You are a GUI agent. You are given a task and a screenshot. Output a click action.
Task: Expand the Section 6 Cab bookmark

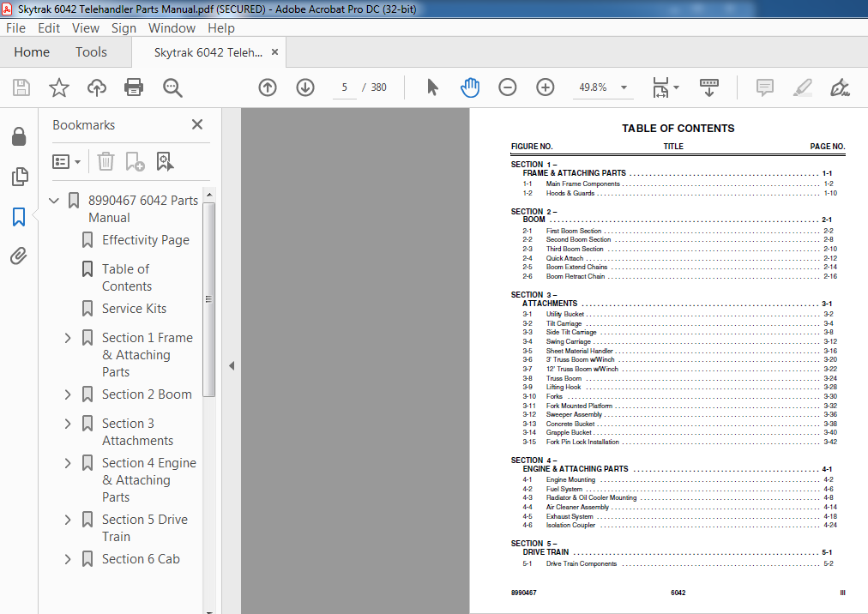68,559
